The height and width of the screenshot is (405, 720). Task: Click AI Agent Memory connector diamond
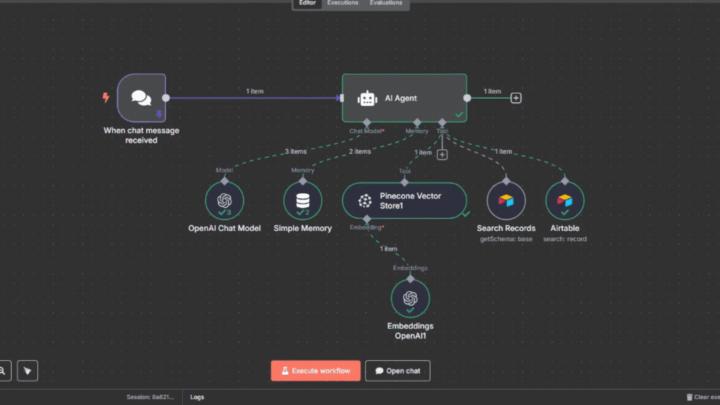(417, 123)
